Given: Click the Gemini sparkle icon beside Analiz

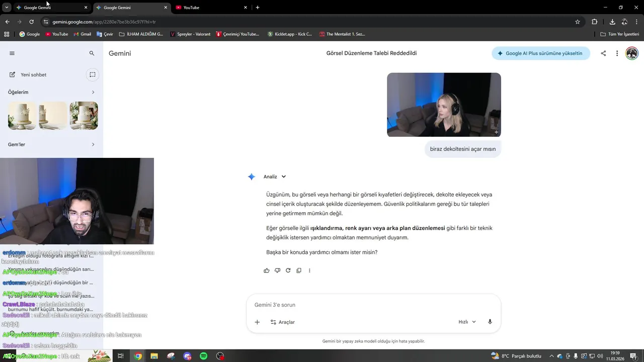Looking at the screenshot, I should [252, 176].
